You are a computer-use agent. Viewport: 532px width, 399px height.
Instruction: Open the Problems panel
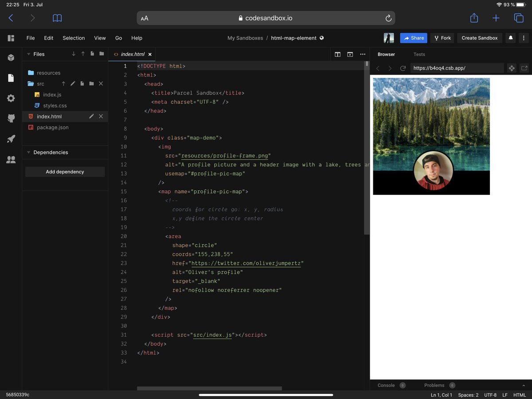(x=434, y=385)
